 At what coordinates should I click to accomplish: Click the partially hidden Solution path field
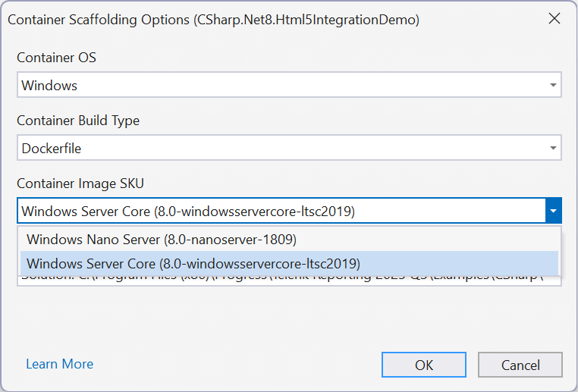(288, 280)
